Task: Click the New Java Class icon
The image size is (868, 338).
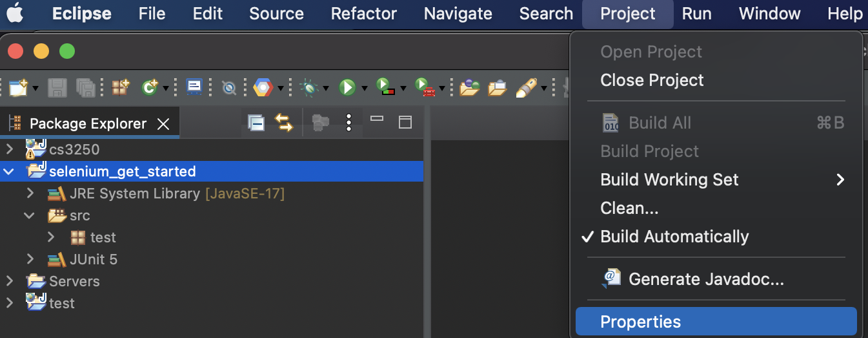Action: coord(150,87)
